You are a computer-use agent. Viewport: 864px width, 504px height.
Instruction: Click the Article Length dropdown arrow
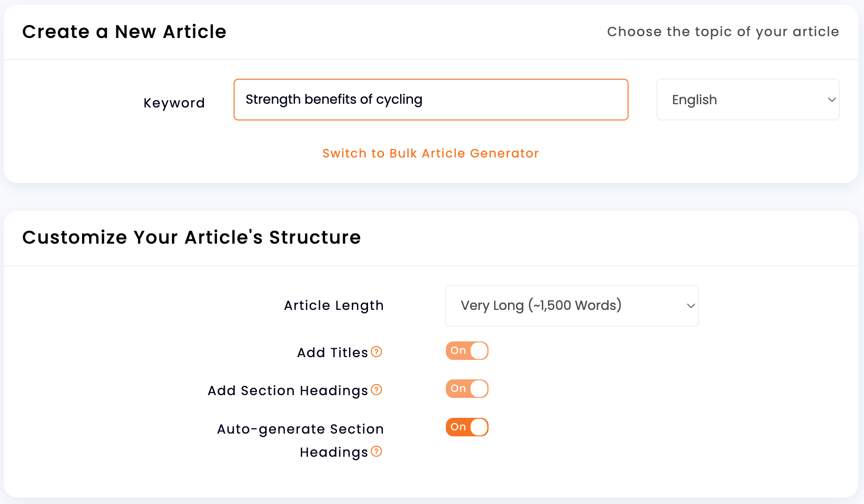tap(690, 306)
